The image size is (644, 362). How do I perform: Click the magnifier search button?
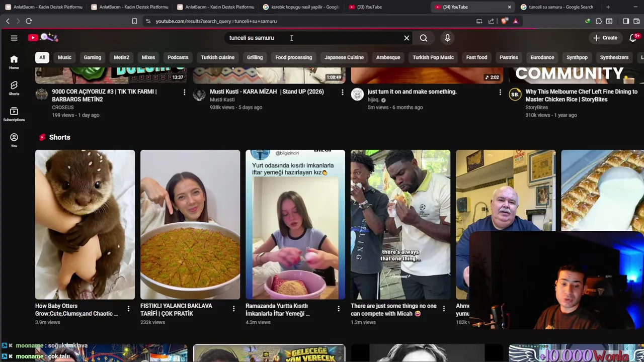coord(424,38)
